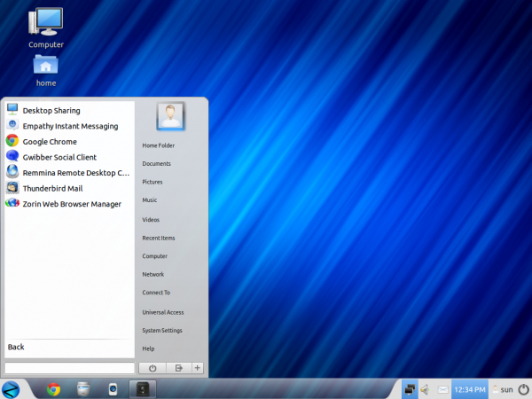Open Home Folder from the menu
Screen dimensions: 532x399
[x=159, y=145]
